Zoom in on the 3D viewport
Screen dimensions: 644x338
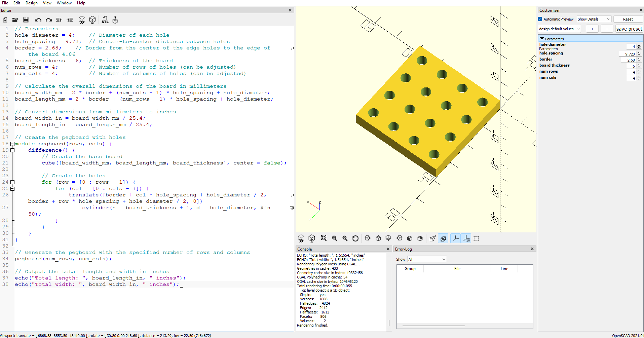click(335, 238)
